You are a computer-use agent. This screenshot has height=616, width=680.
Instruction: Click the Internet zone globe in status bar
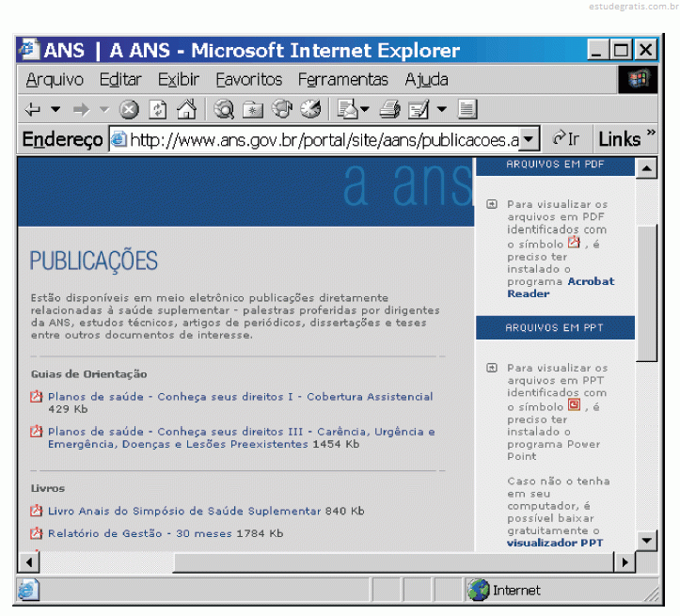tap(479, 590)
